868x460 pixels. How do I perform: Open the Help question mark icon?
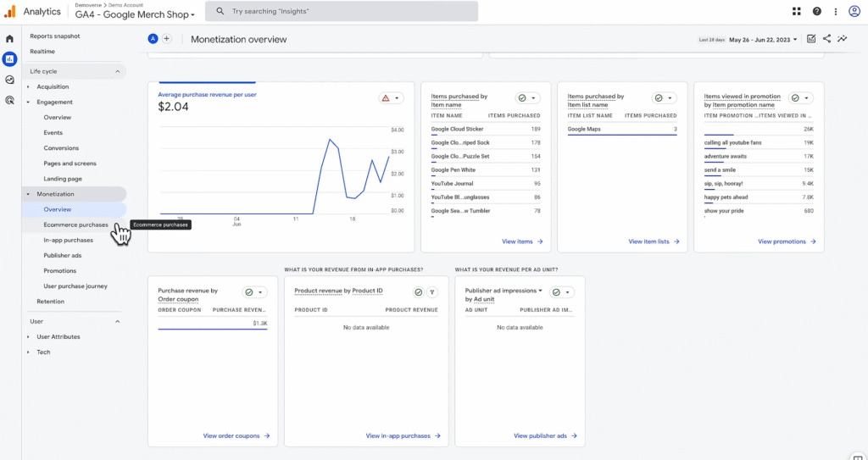816,11
